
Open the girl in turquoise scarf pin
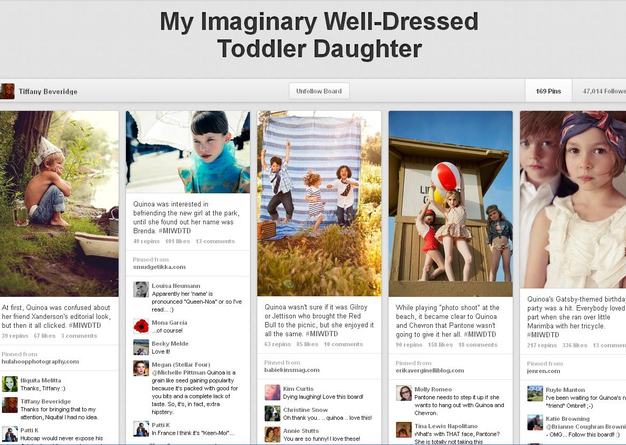[x=188, y=152]
